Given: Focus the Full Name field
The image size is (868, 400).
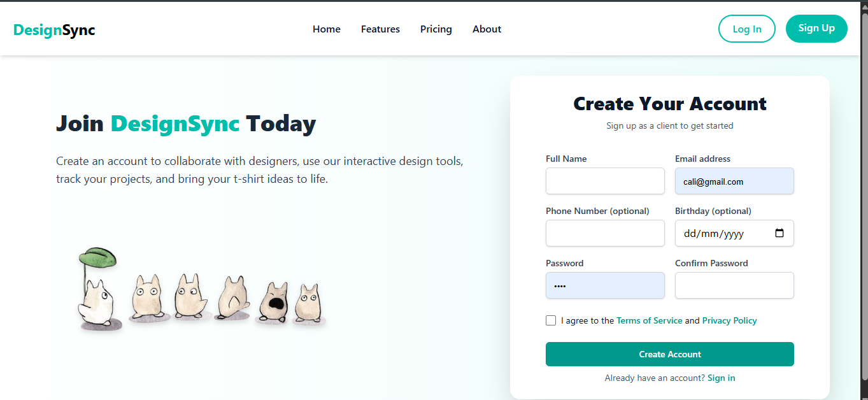Looking at the screenshot, I should click(x=605, y=182).
